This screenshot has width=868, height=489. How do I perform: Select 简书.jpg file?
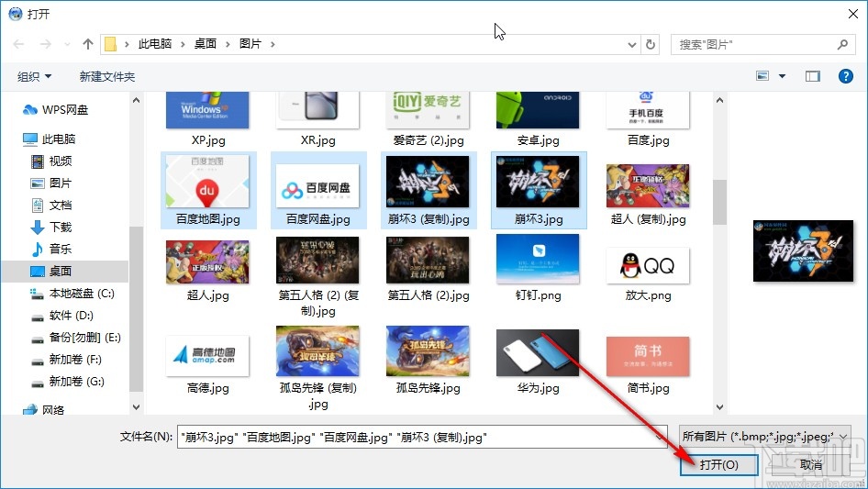[648, 365]
